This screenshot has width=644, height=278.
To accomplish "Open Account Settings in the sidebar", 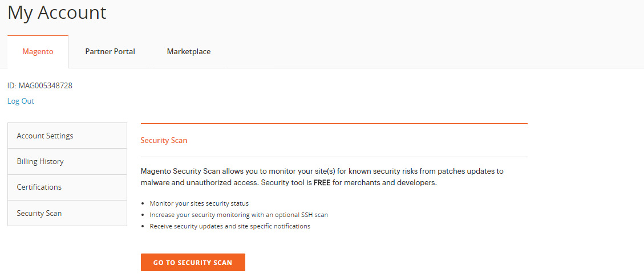I will [67, 136].
